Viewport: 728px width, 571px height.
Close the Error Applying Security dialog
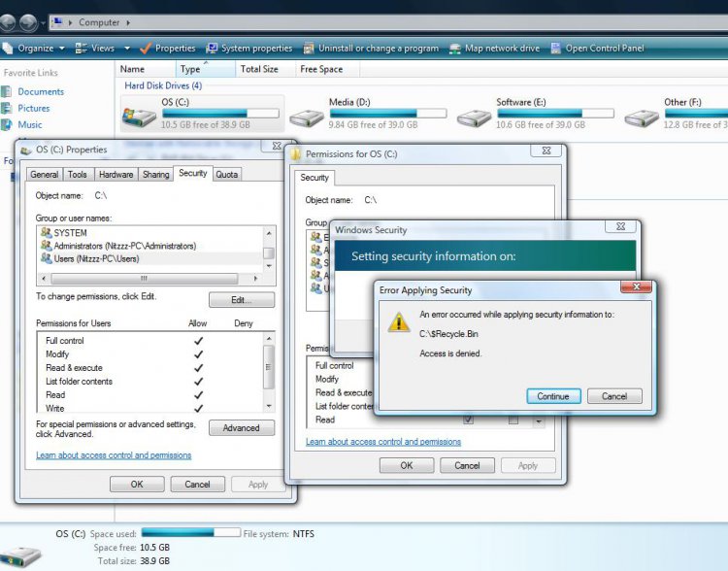pos(637,286)
